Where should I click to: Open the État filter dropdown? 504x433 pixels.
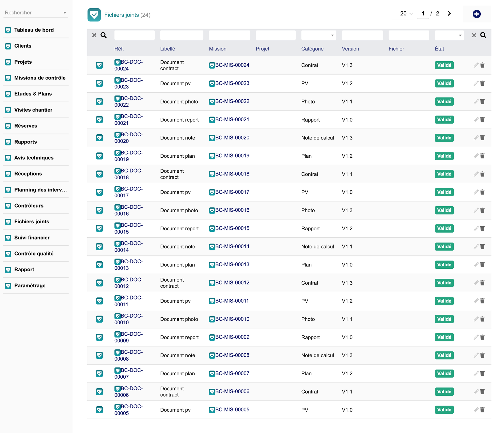449,35
